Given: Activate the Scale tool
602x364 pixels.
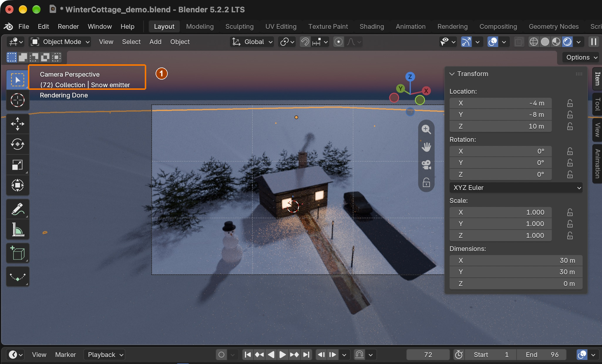Looking at the screenshot, I should (x=18, y=165).
